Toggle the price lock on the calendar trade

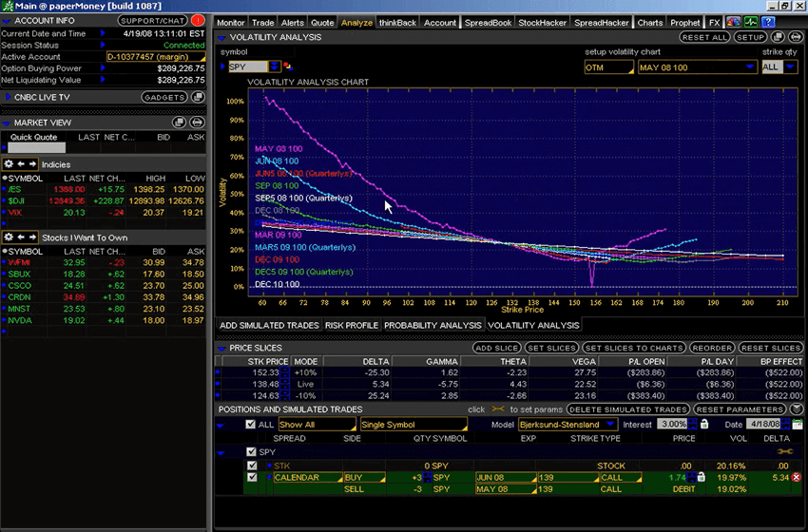(701, 478)
